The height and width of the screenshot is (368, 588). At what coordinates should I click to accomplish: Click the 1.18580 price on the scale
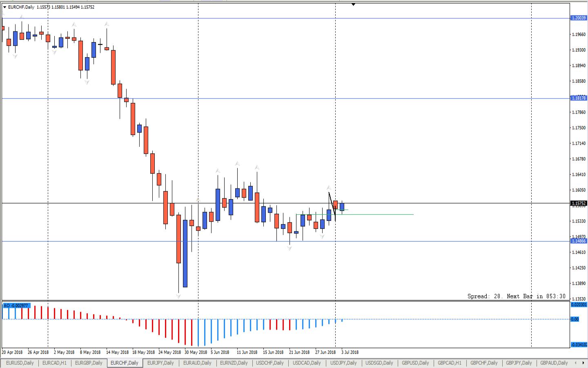(579, 81)
